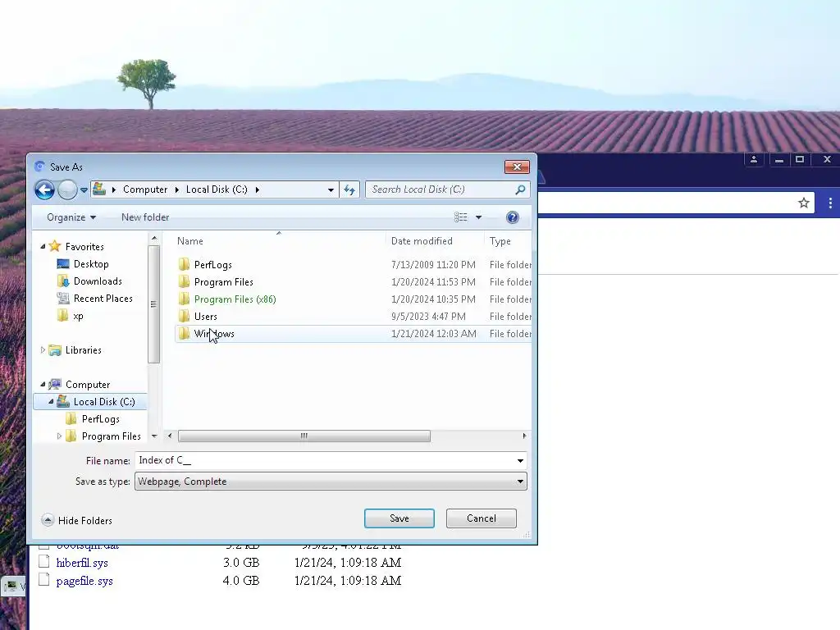The image size is (840, 630).
Task: Collapse the Computer tree node
Action: click(x=43, y=384)
